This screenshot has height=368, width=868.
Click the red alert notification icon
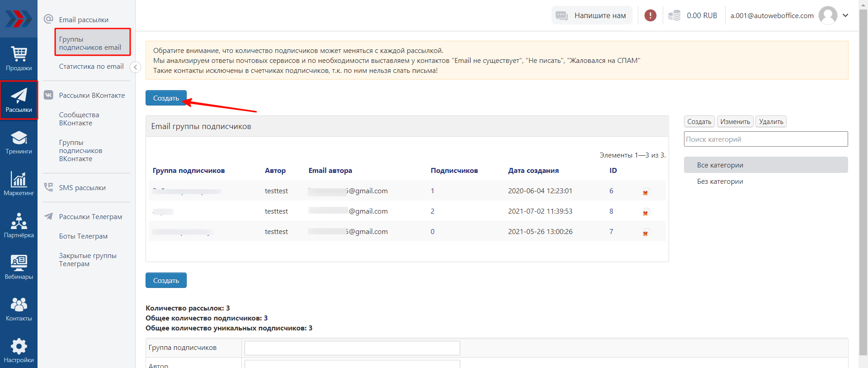(x=650, y=15)
